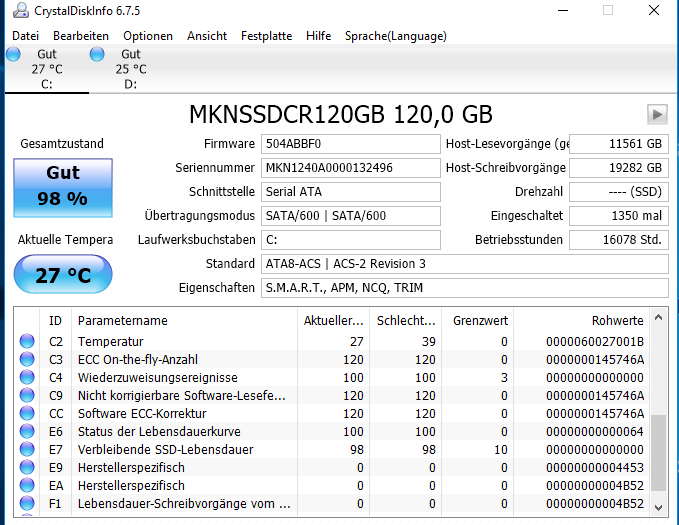Click the Schlecht... column header
This screenshot has width=679, height=525.
(405, 321)
